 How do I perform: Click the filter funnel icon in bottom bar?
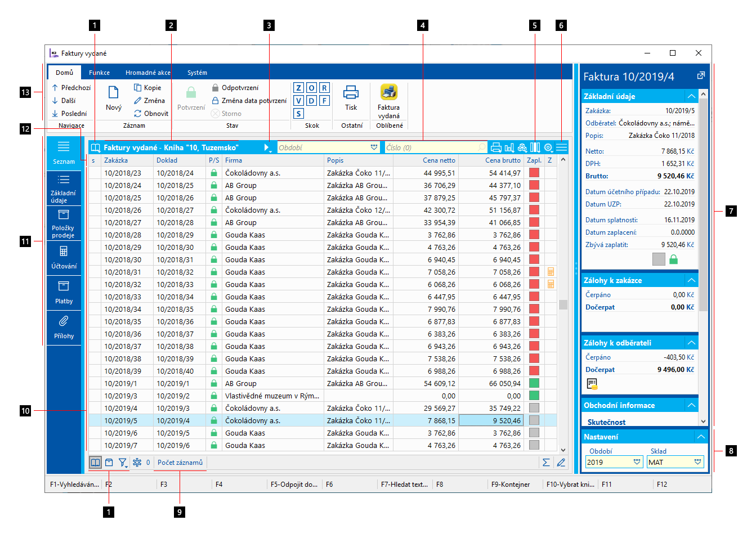coord(122,463)
